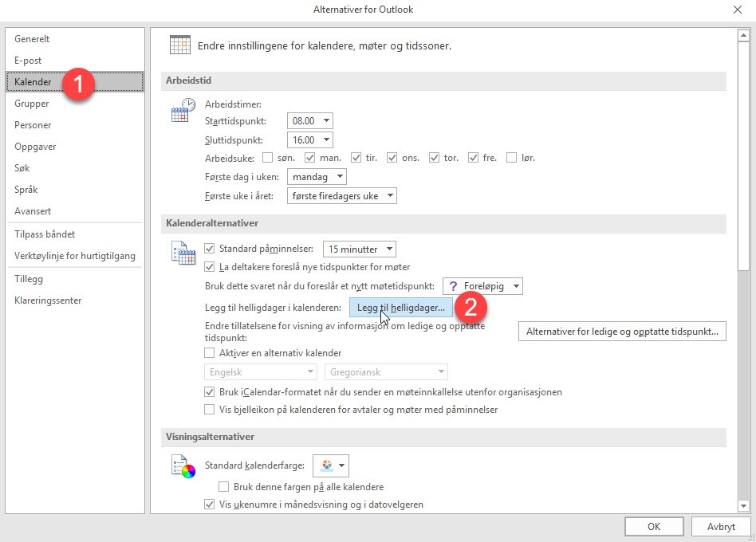
Task: Uncheck the ons. workweek checkbox
Action: pyautogui.click(x=392, y=158)
